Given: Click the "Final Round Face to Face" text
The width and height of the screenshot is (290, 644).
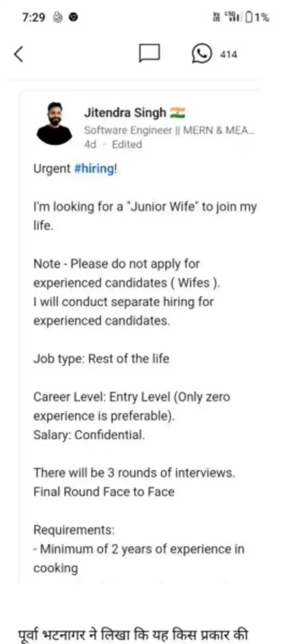Looking at the screenshot, I should coord(104,492).
